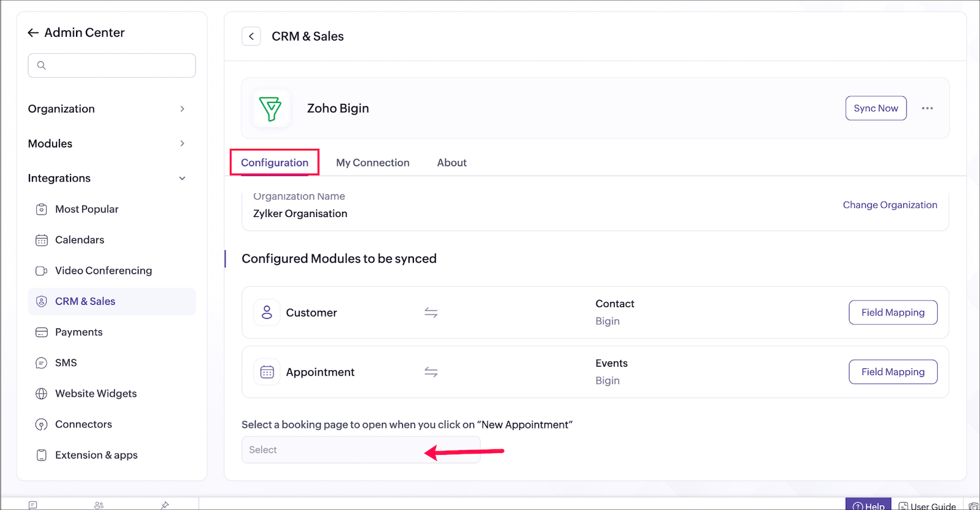Switch to the My Connection tab

point(372,163)
